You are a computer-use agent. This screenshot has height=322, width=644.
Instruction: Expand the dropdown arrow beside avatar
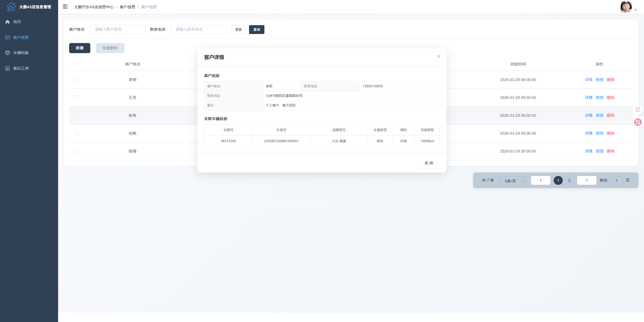(x=635, y=10)
